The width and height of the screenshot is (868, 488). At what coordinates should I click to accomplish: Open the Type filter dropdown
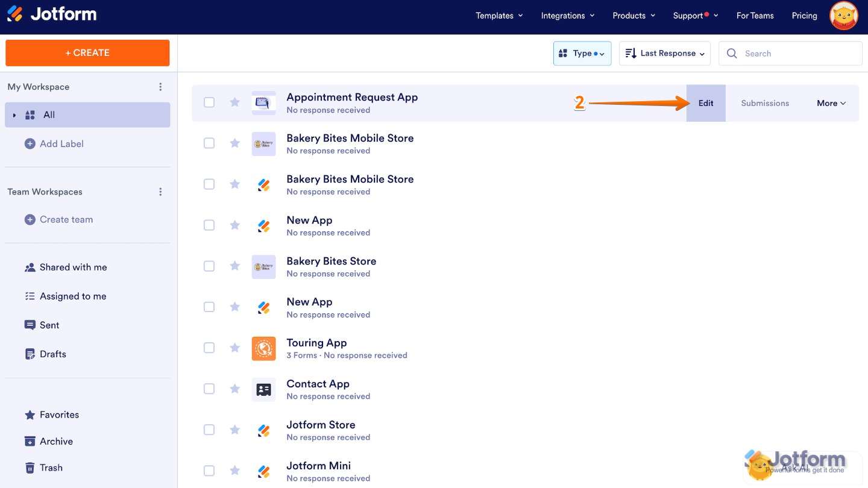(582, 54)
